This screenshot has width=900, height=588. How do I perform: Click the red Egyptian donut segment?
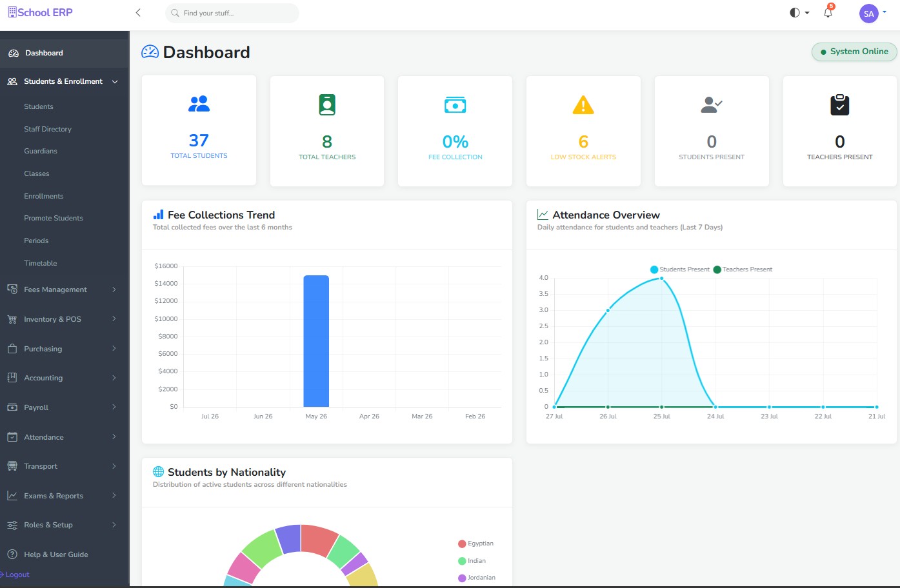[x=319, y=540]
